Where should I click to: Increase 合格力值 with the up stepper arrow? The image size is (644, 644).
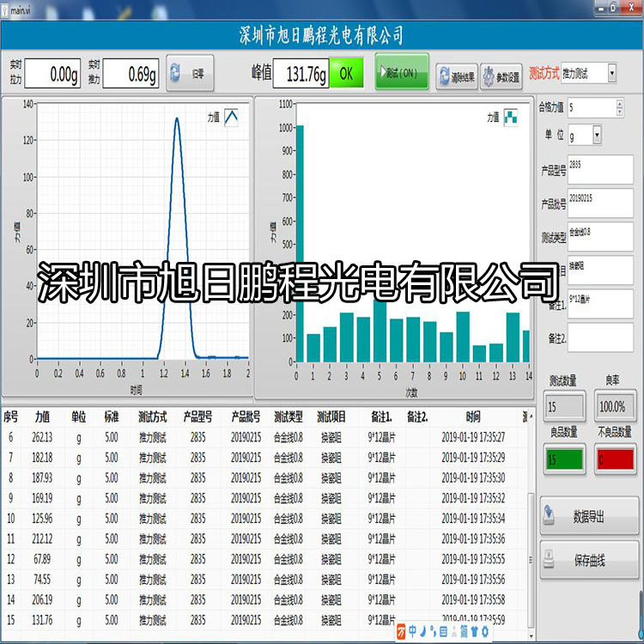620,103
